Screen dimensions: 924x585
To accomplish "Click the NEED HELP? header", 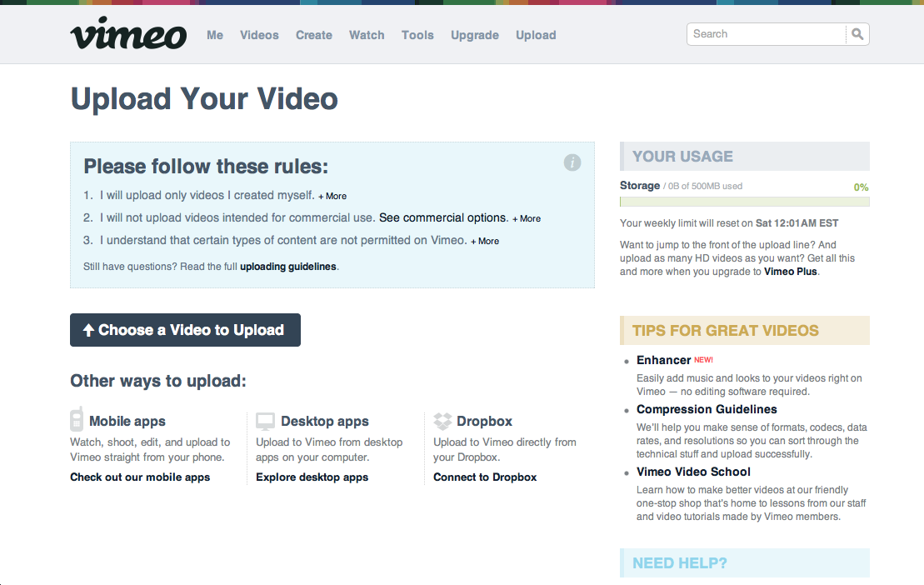I will pyautogui.click(x=744, y=563).
